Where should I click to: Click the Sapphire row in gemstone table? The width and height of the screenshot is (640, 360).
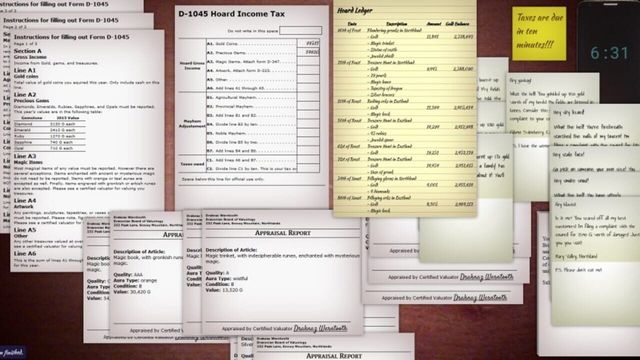(49, 142)
